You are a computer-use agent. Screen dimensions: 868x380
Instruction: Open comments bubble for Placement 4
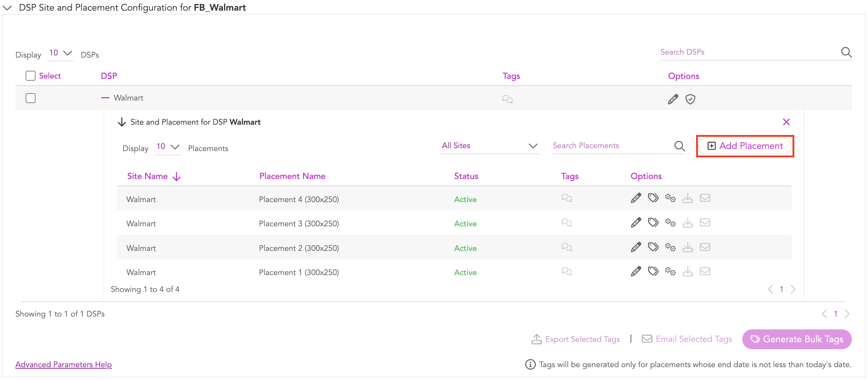(567, 198)
